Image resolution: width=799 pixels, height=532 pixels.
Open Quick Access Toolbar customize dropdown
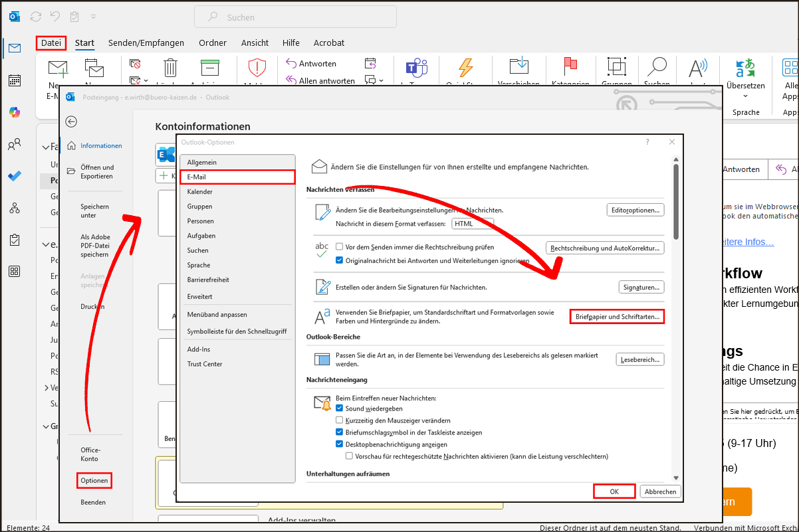pos(93,16)
